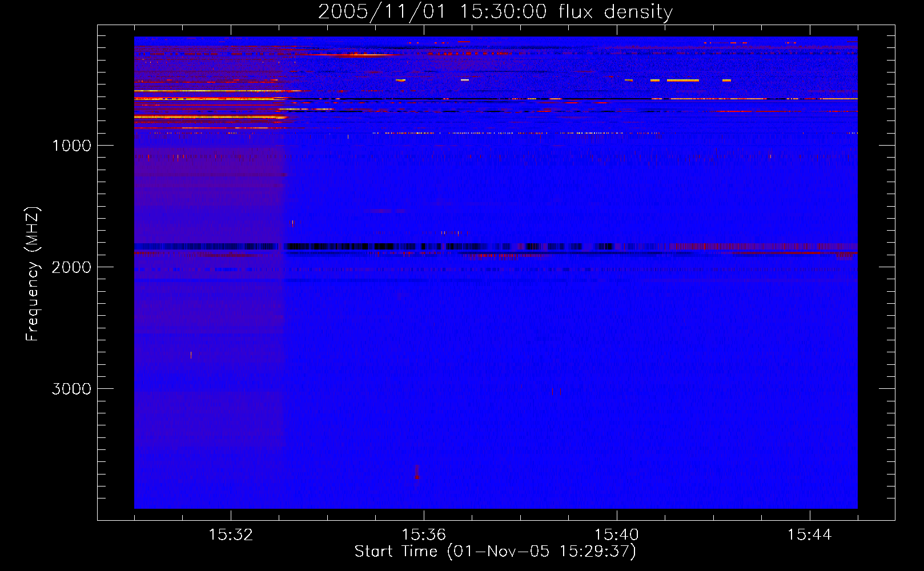Click the 'Frequency (MHZ)' axis label
Viewport: 924px width, 571px height.
(x=33, y=274)
